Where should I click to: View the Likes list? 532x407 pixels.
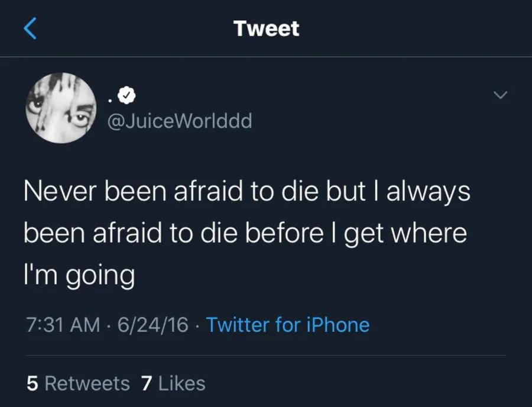pyautogui.click(x=181, y=383)
